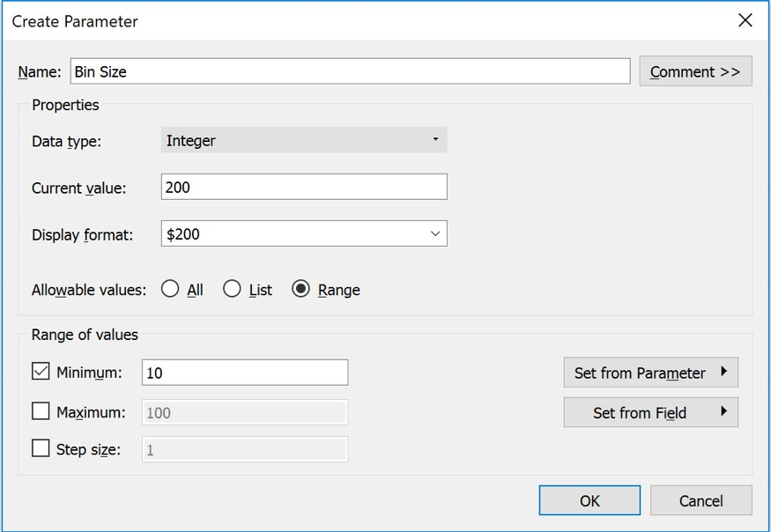
Task: Click the Set from Field button
Action: 650,412
